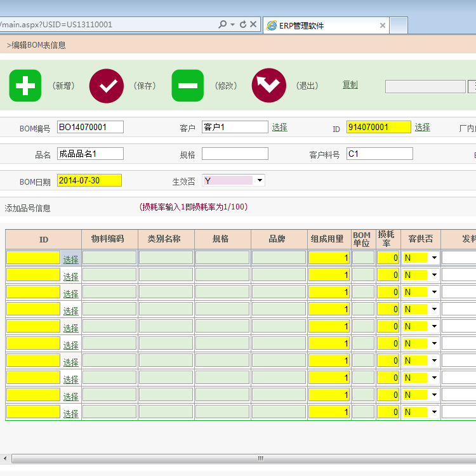This screenshot has height=476, width=476.
Task: Open 客供否 dropdown in third table row
Action: coord(421,292)
